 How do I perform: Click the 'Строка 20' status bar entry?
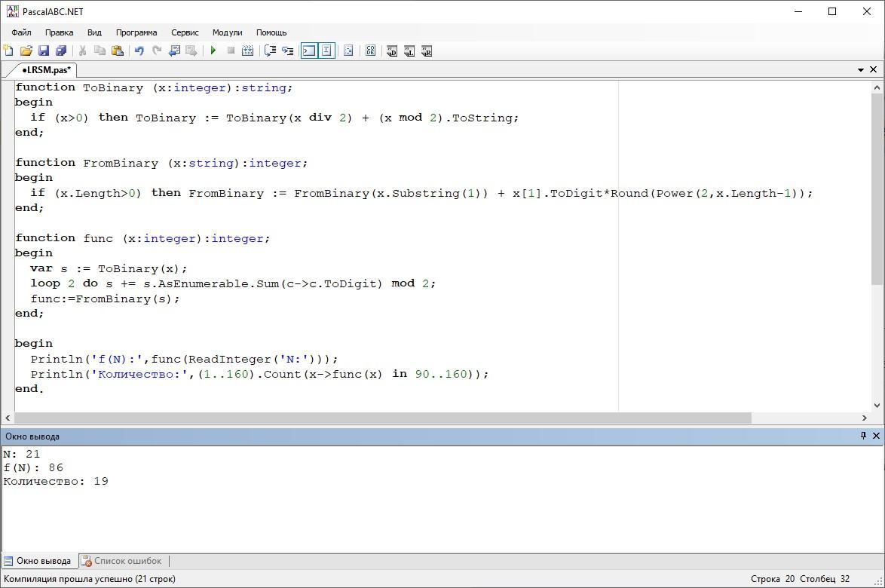[x=773, y=579]
